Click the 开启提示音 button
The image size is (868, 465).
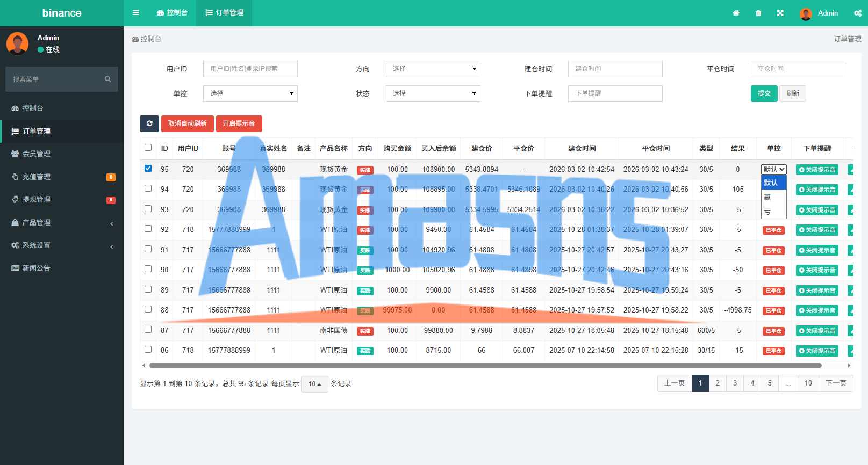pos(239,123)
